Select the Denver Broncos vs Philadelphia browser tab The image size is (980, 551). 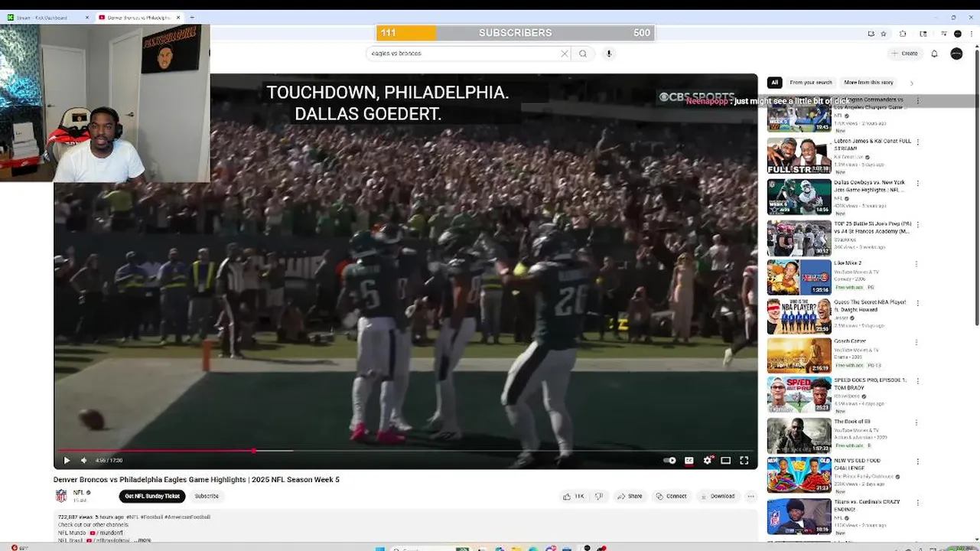click(x=139, y=17)
